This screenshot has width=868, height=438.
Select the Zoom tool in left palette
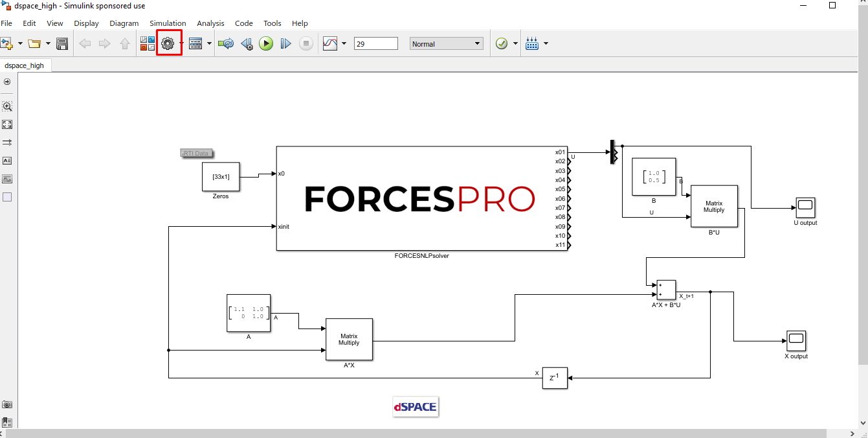click(7, 106)
